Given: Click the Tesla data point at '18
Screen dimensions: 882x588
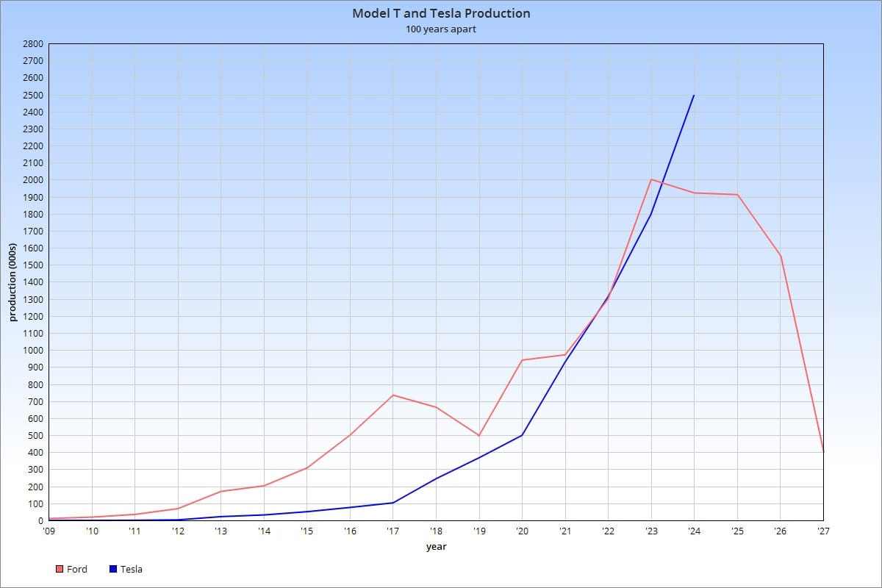Looking at the screenshot, I should pyautogui.click(x=436, y=478).
